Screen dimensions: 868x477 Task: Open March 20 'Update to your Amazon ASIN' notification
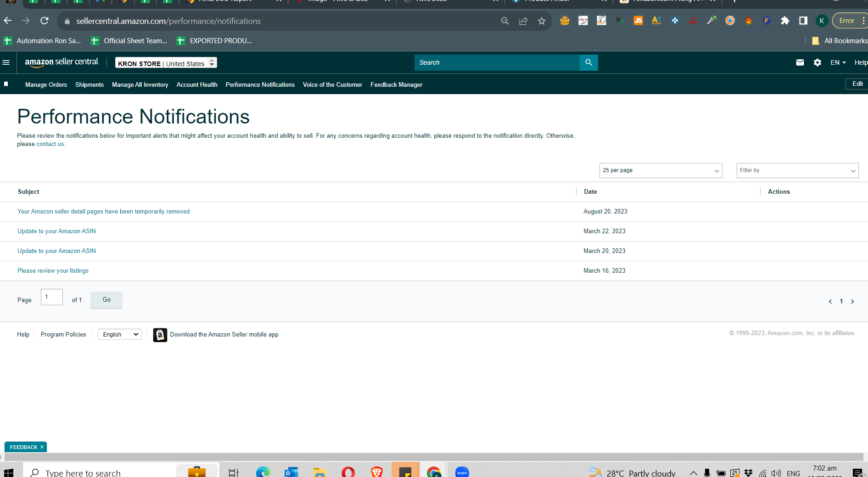pyautogui.click(x=56, y=251)
